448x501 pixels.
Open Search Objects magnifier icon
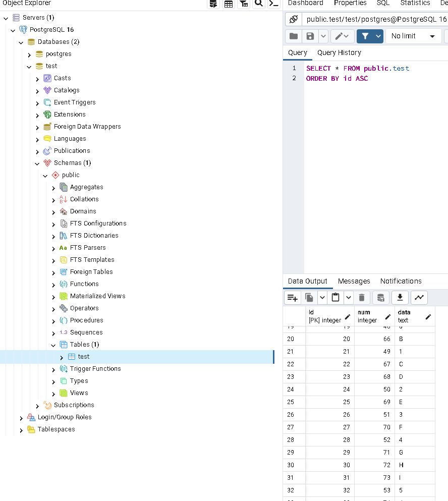pyautogui.click(x=259, y=4)
